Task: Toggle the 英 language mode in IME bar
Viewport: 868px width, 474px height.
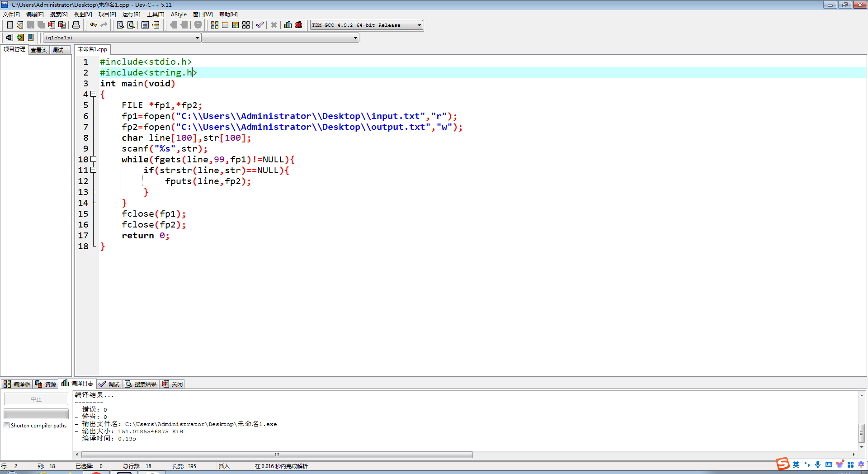Action: [x=796, y=465]
